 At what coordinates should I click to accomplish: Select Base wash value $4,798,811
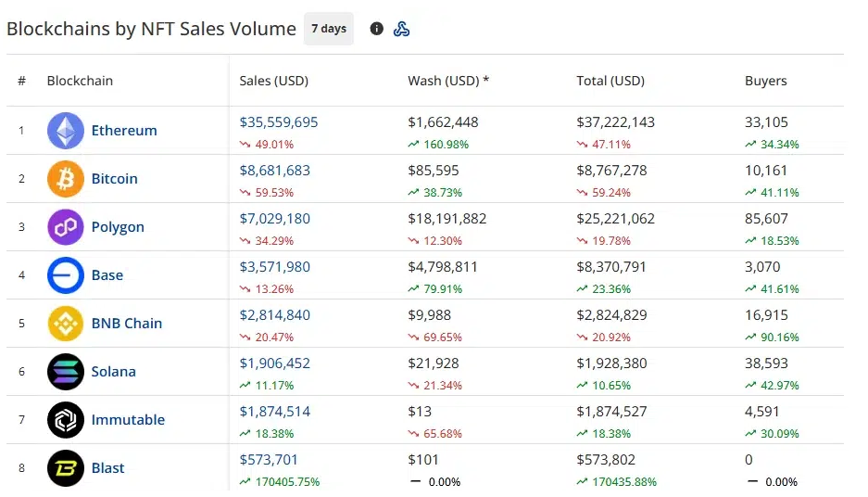pyautogui.click(x=443, y=267)
